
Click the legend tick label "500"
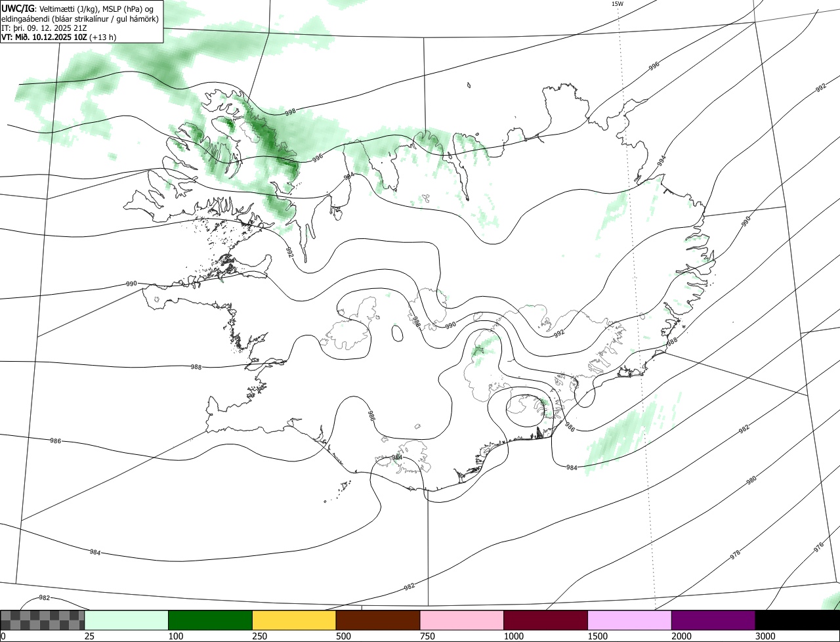coord(344,636)
